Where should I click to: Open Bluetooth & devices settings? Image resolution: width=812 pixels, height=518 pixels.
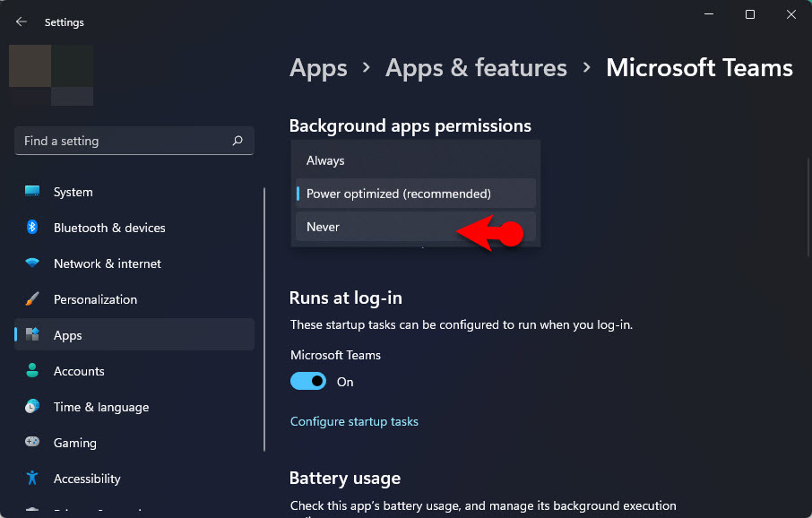(134, 228)
